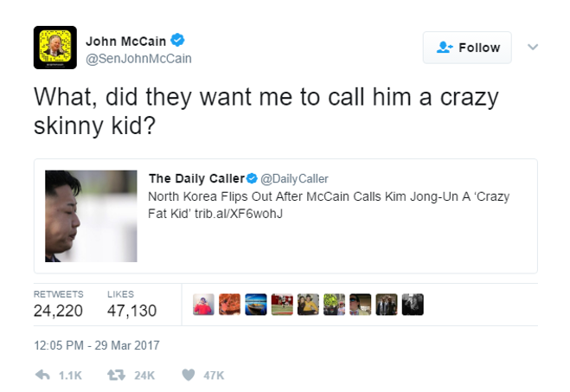Image resolution: width=570 pixels, height=392 pixels.
Task: Click the verified badge next to John McCain
Action: click(x=177, y=40)
